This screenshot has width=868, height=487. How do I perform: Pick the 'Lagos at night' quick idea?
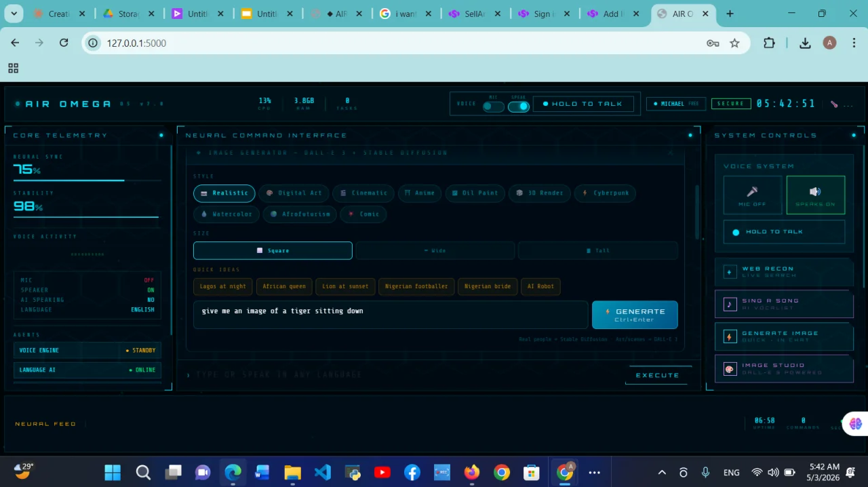click(223, 286)
